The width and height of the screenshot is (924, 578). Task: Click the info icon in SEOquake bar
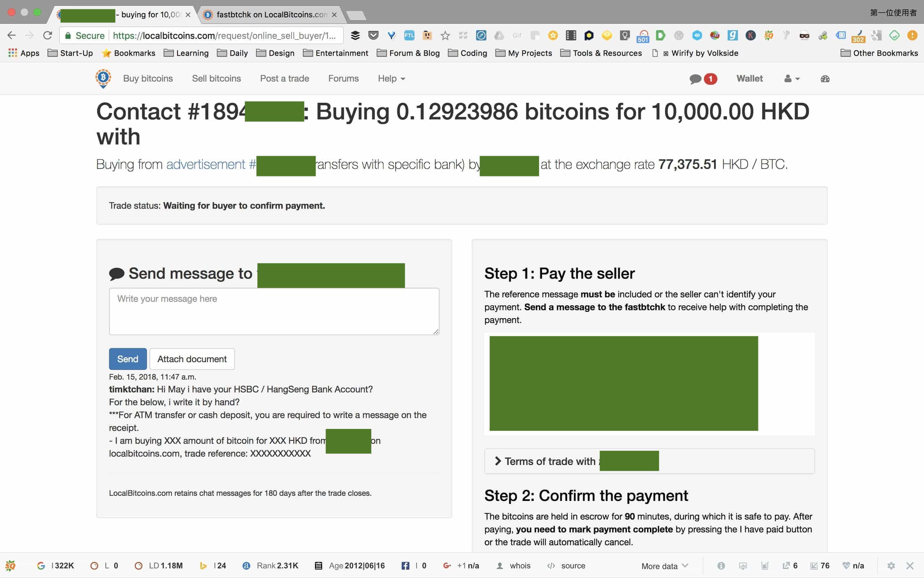point(721,566)
